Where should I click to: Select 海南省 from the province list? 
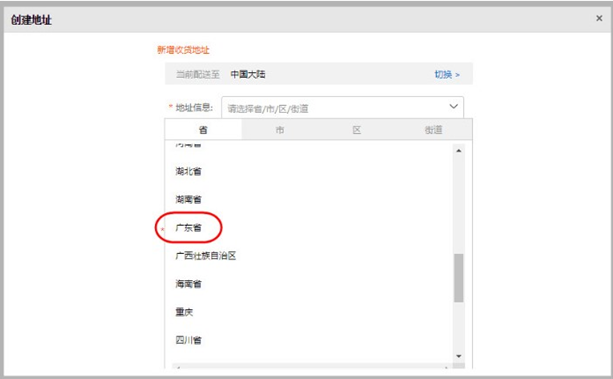[188, 284]
